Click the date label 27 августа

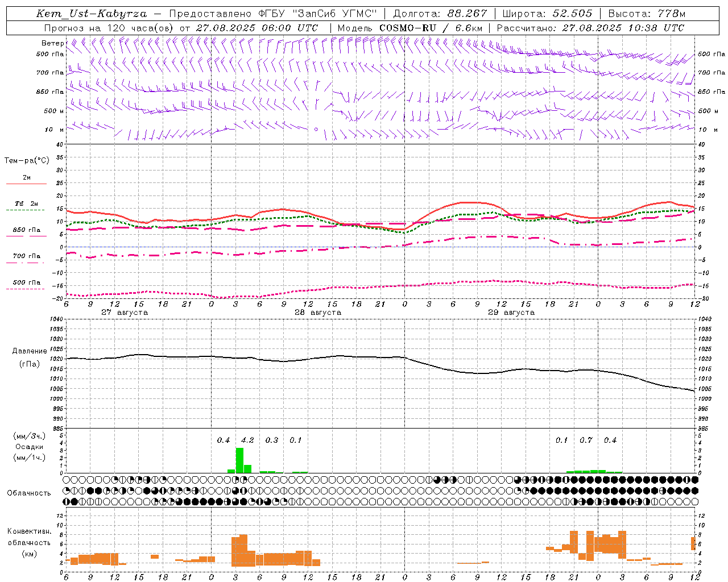(x=125, y=313)
